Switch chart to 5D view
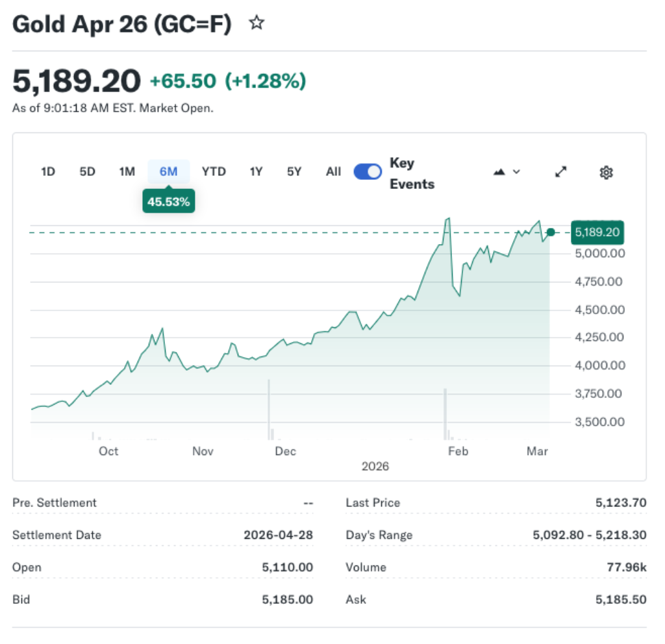665x644 pixels. click(87, 171)
